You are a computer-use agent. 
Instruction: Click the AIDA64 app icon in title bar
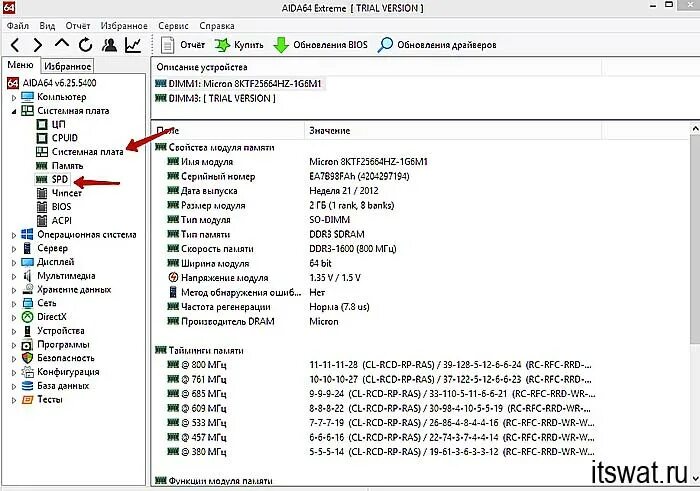coord(9,7)
